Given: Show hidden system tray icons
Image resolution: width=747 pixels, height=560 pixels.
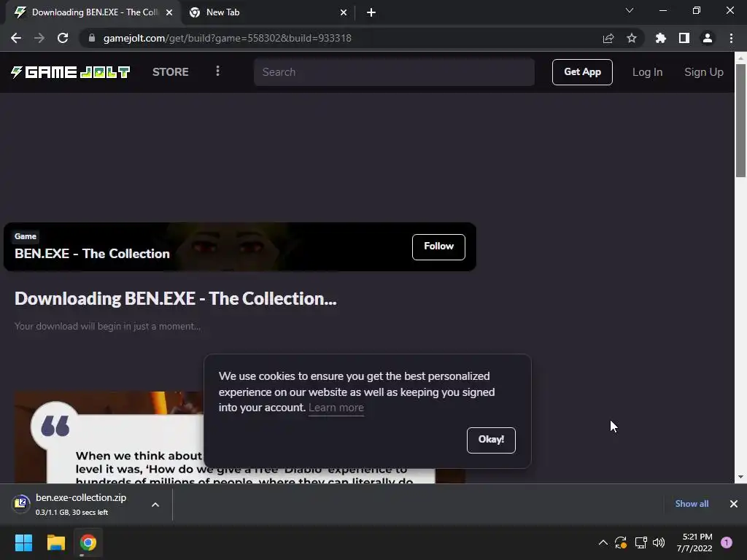Looking at the screenshot, I should pos(603,542).
